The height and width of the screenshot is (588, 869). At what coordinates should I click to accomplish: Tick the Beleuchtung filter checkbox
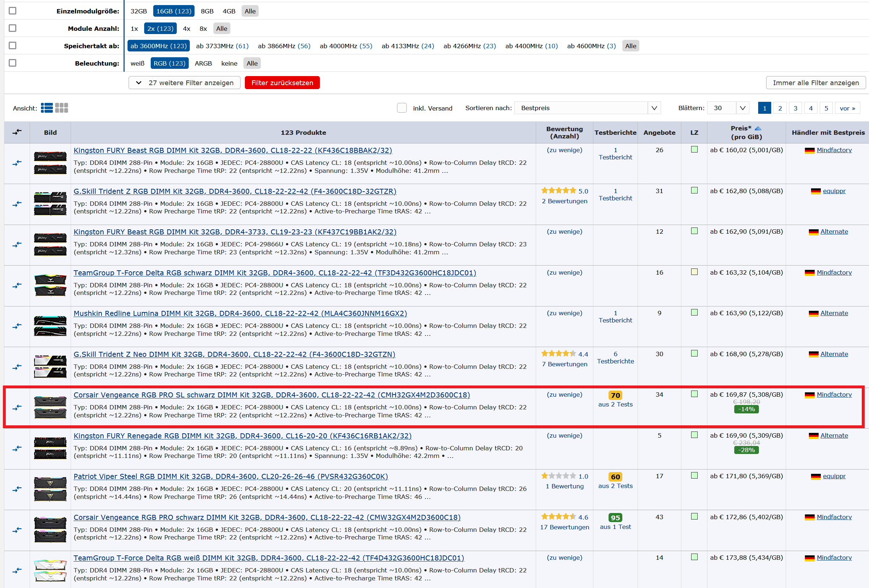(12, 63)
